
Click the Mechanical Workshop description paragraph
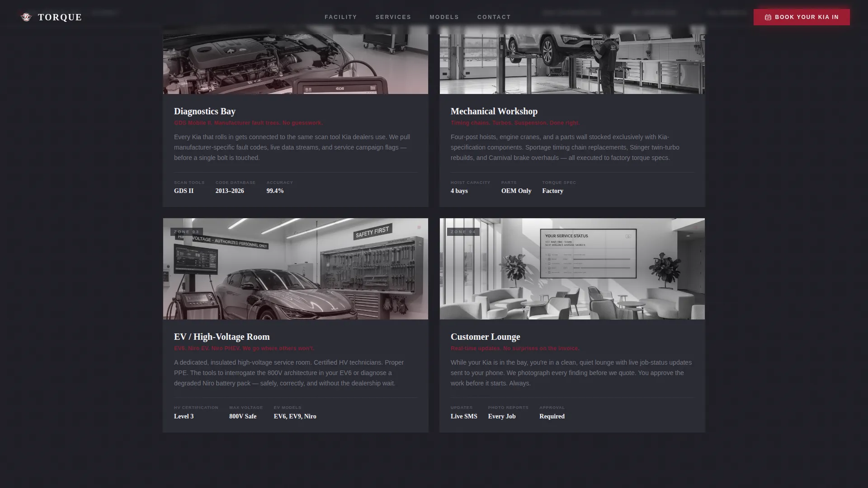(x=565, y=147)
